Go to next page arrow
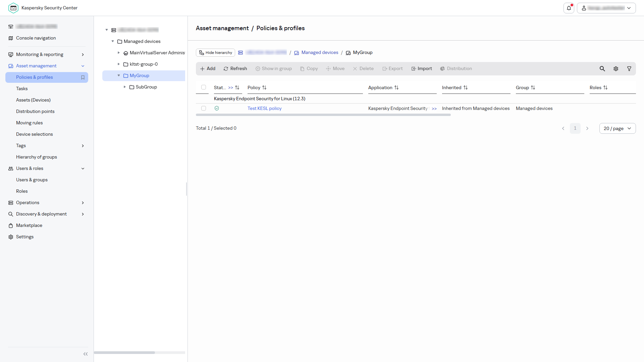Viewport: 644px width, 362px height. point(587,128)
